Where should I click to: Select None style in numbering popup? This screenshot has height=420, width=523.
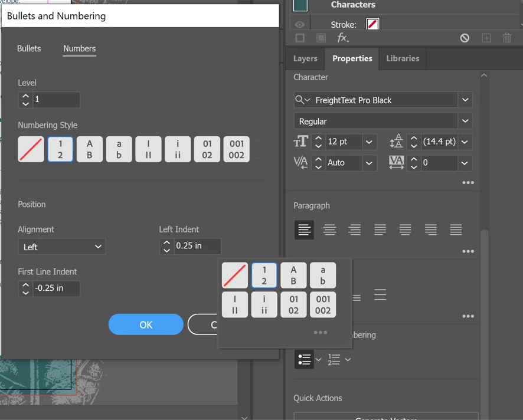click(235, 275)
